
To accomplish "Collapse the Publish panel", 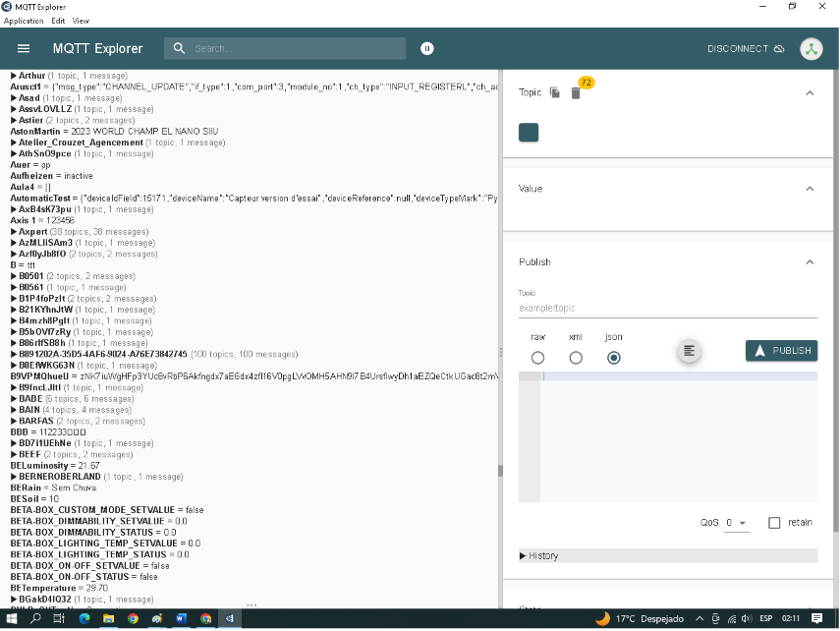I will pyautogui.click(x=810, y=262).
